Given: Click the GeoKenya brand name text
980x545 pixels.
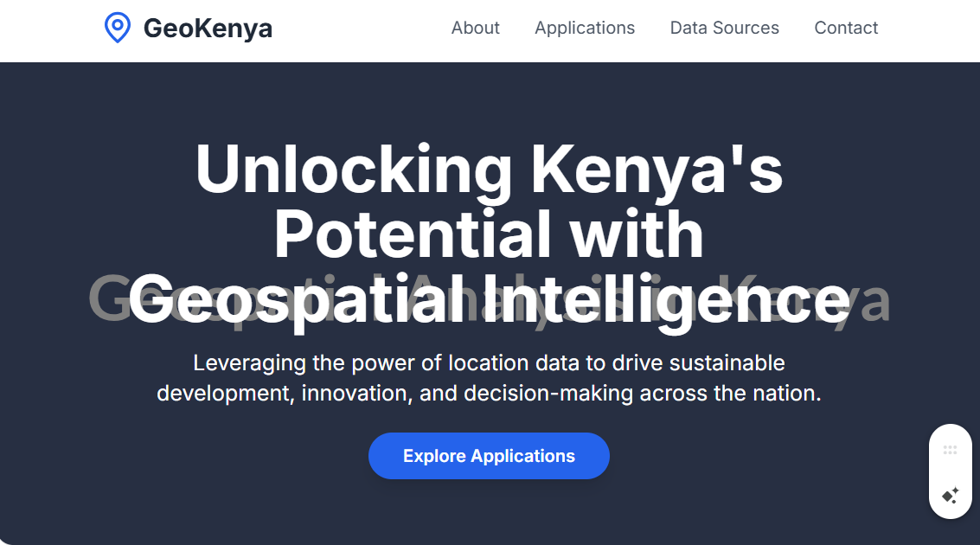Looking at the screenshot, I should tap(208, 29).
